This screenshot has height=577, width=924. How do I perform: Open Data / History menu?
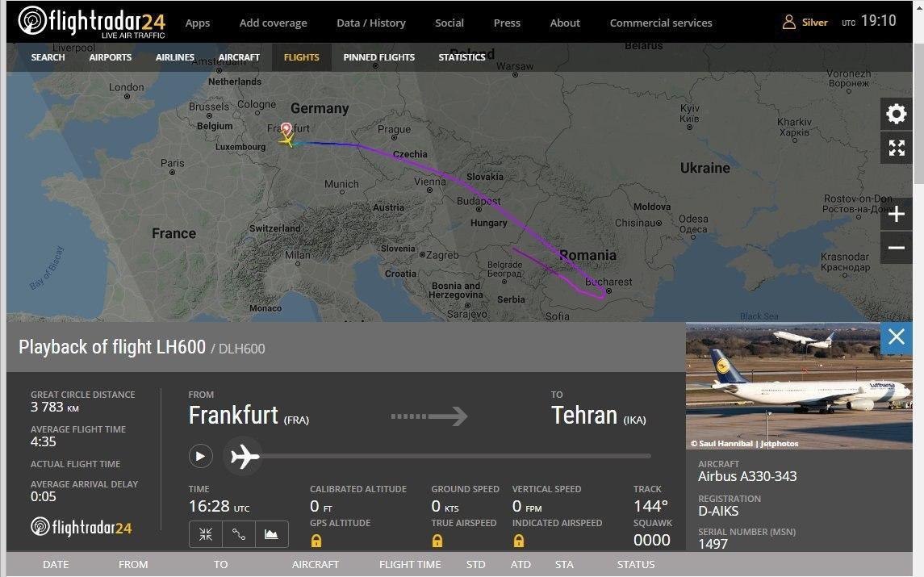pyautogui.click(x=370, y=23)
